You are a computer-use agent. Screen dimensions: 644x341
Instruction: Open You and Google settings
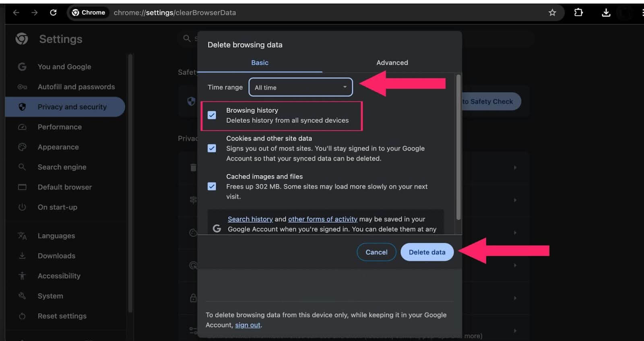pyautogui.click(x=64, y=66)
